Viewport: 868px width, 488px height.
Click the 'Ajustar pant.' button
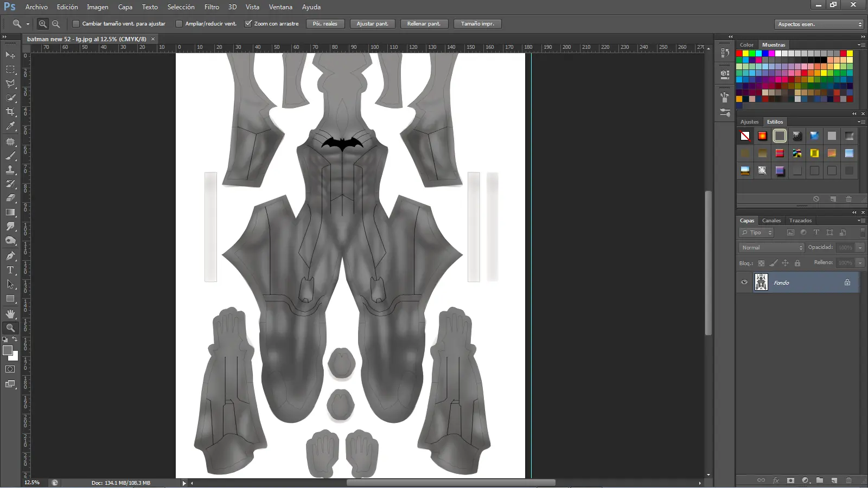pyautogui.click(x=373, y=24)
